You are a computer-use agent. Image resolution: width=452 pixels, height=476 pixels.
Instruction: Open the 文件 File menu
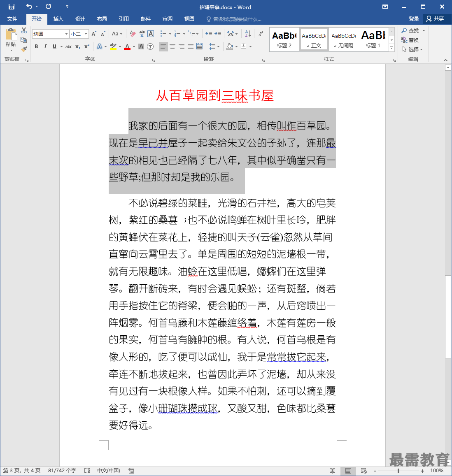pos(12,19)
